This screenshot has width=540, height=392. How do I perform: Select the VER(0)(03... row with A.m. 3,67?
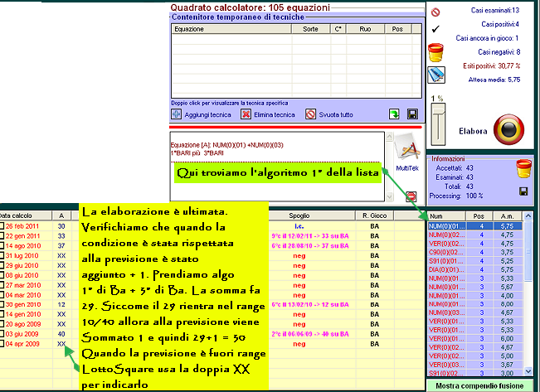tap(475, 365)
